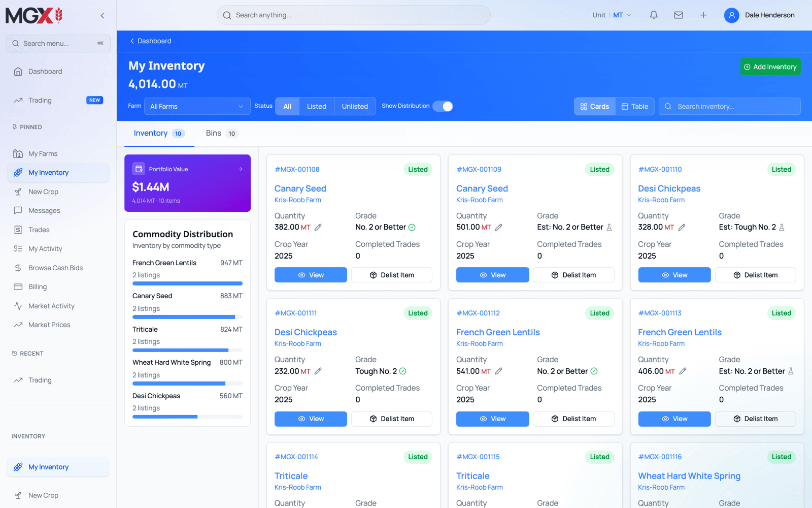The width and height of the screenshot is (812, 508).
Task: Select the Bins tab
Action: [222, 133]
